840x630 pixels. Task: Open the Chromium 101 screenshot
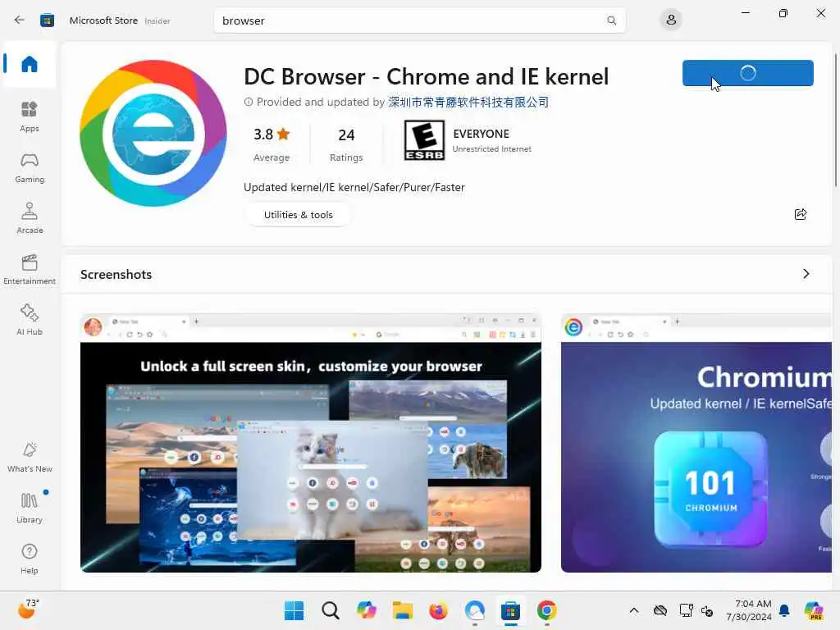[696, 443]
